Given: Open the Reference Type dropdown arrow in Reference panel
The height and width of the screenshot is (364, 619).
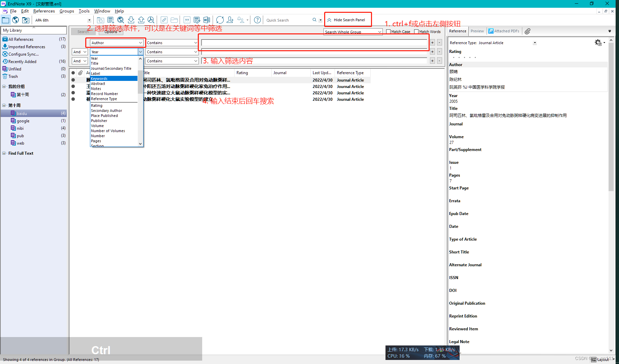Looking at the screenshot, I should pos(535,43).
